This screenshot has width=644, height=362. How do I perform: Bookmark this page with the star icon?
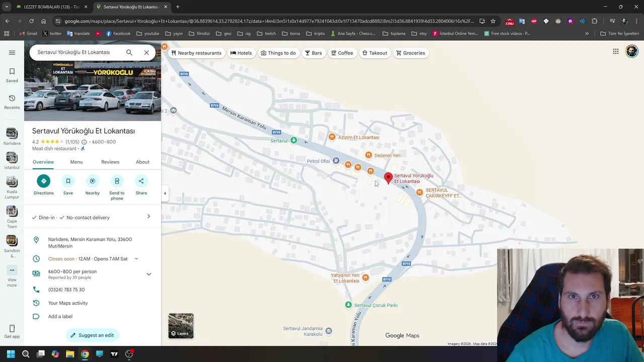493,21
